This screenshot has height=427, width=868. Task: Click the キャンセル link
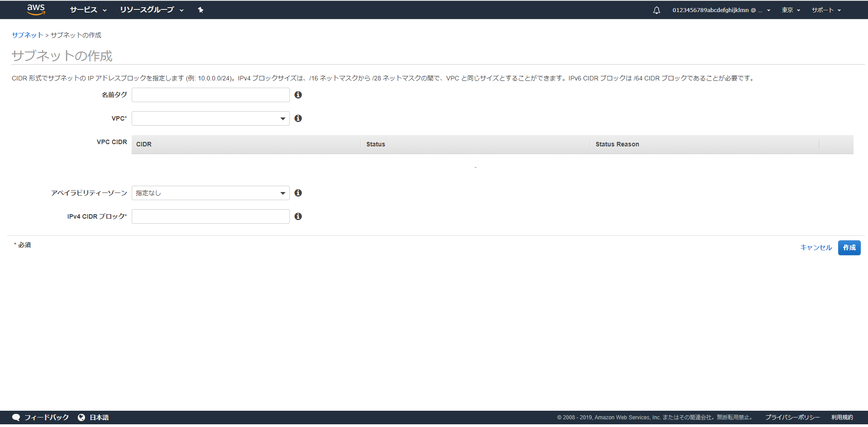click(x=816, y=248)
